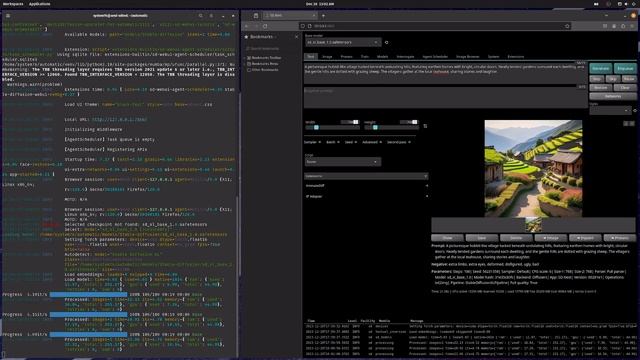Click the Height slider handle
640x360 pixels.
[376, 128]
